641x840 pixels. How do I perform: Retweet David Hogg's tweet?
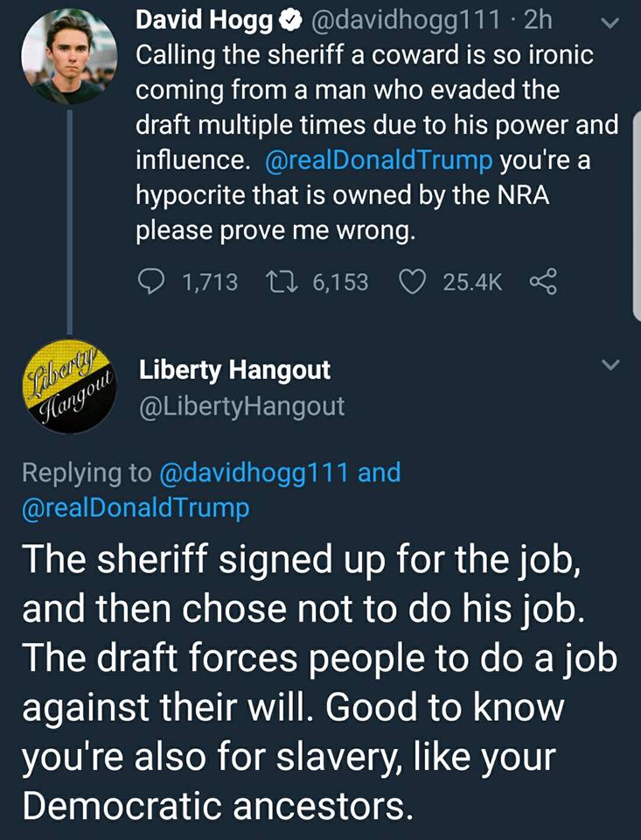(x=282, y=283)
